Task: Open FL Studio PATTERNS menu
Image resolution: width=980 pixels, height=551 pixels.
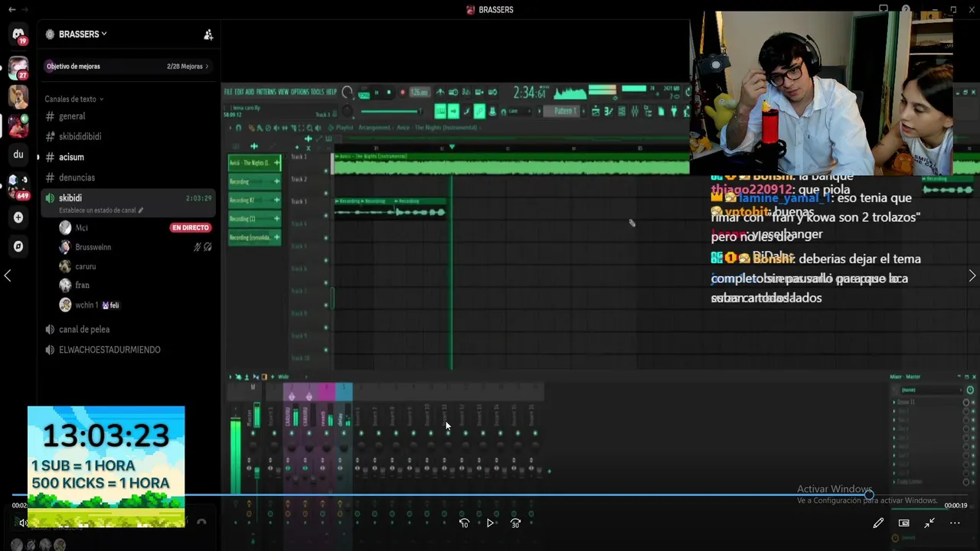Action: [x=266, y=92]
